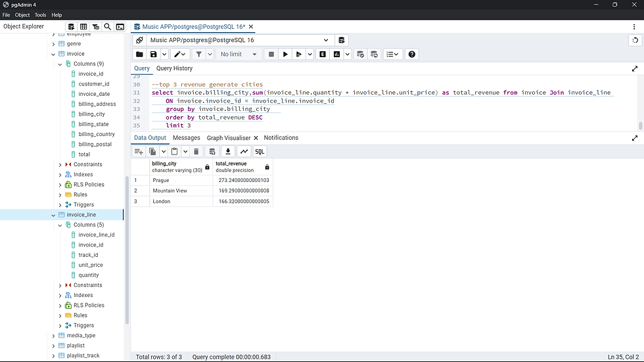Screen dimensions: 644x362
Task: Expand the genre table node
Action: tap(54, 44)
